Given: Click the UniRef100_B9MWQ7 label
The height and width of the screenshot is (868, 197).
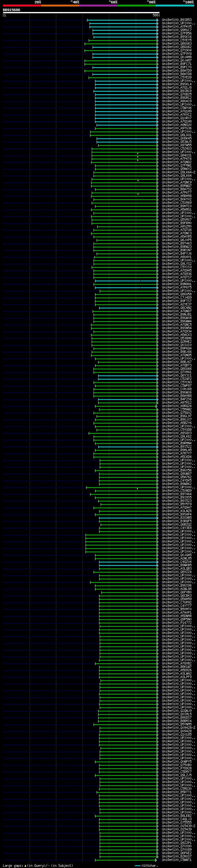Looking at the screenshot, I should pyautogui.click(x=177, y=186).
